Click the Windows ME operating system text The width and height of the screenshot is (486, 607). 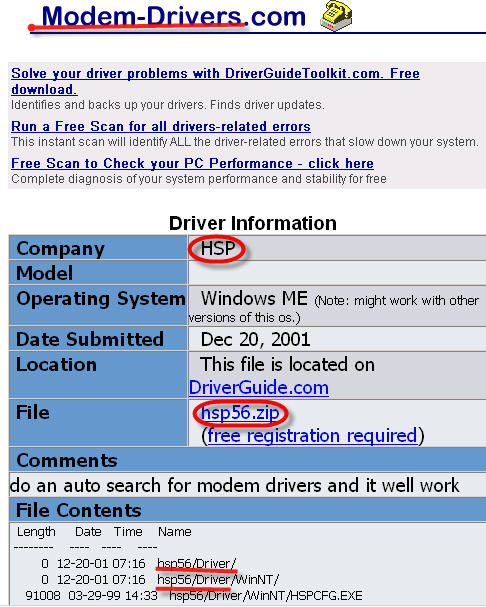point(254,298)
